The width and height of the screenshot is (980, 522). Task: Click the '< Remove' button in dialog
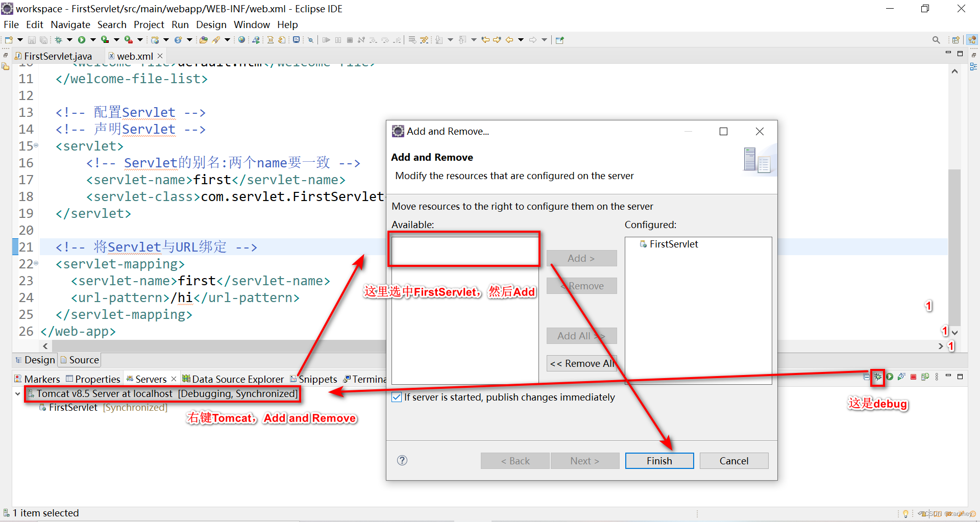[582, 286]
